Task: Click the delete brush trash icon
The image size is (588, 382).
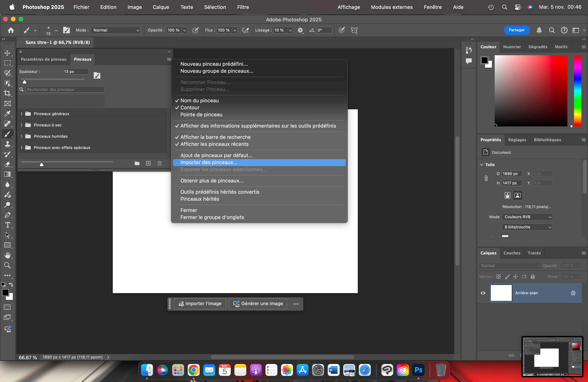Action: coord(160,163)
